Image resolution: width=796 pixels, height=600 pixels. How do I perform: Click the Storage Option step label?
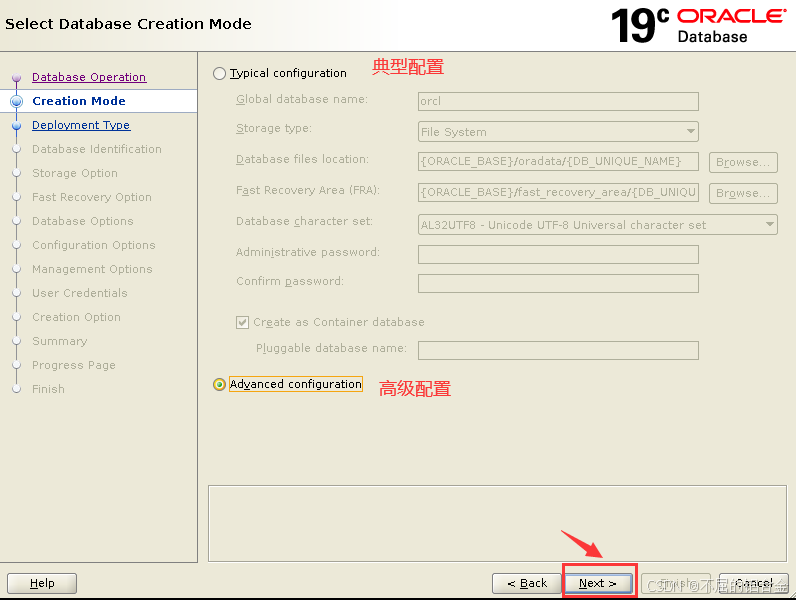(75, 173)
